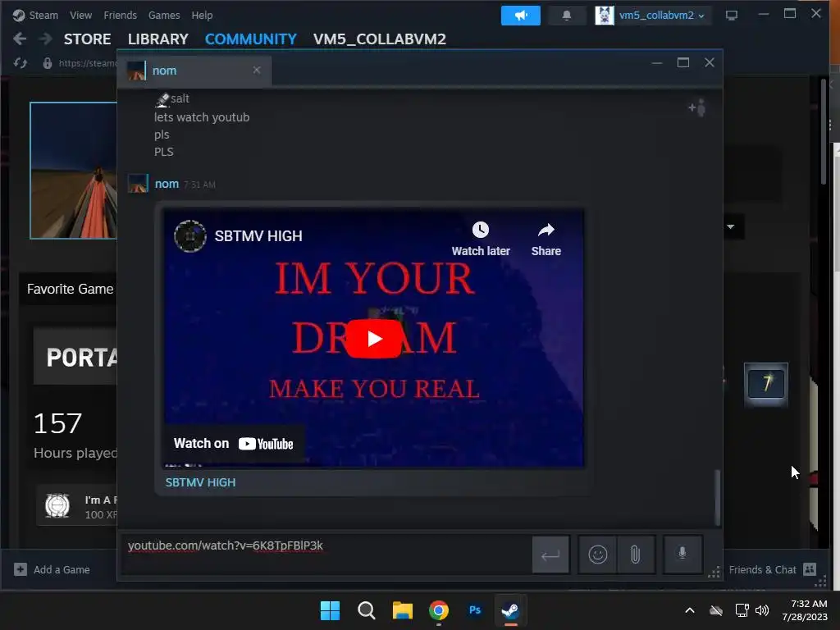Click the volume speaker tray icon

(762, 610)
